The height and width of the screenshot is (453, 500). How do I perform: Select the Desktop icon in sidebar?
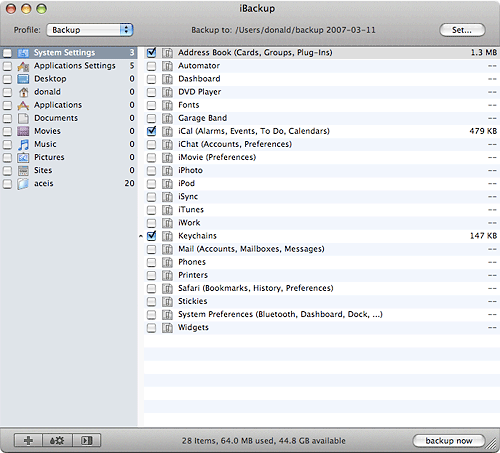[x=23, y=79]
